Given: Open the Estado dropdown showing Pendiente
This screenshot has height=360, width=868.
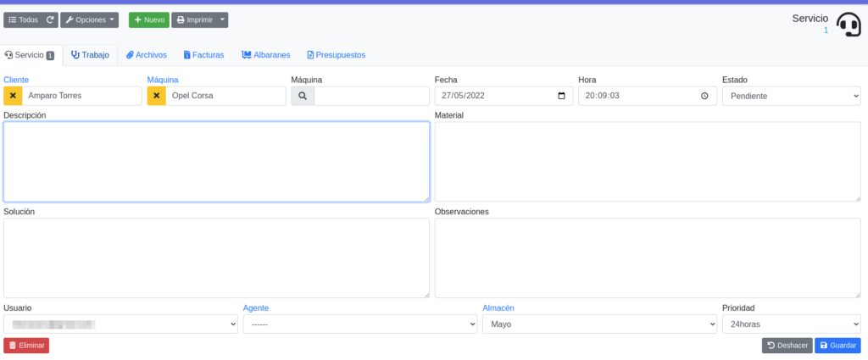Looking at the screenshot, I should point(791,96).
